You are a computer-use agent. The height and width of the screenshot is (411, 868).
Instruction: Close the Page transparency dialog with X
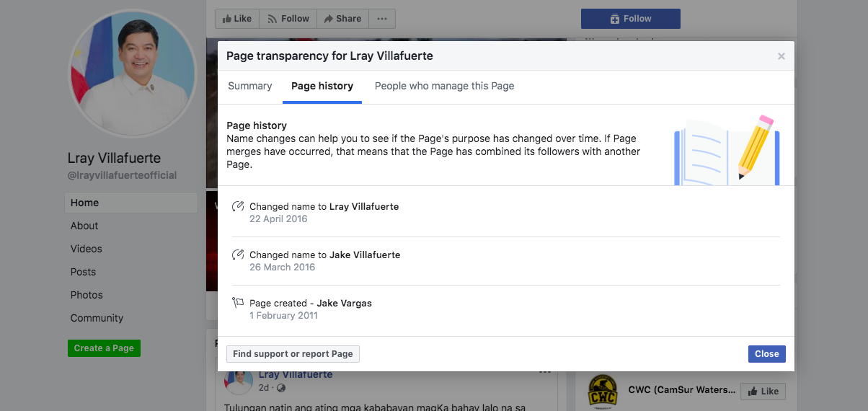pyautogui.click(x=781, y=56)
